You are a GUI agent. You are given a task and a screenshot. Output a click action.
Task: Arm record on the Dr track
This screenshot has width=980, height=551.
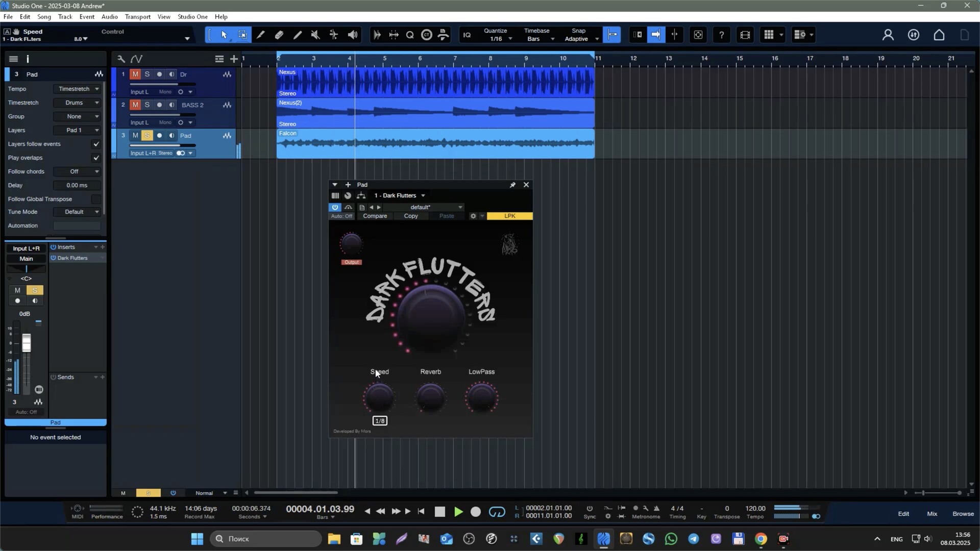(x=159, y=74)
